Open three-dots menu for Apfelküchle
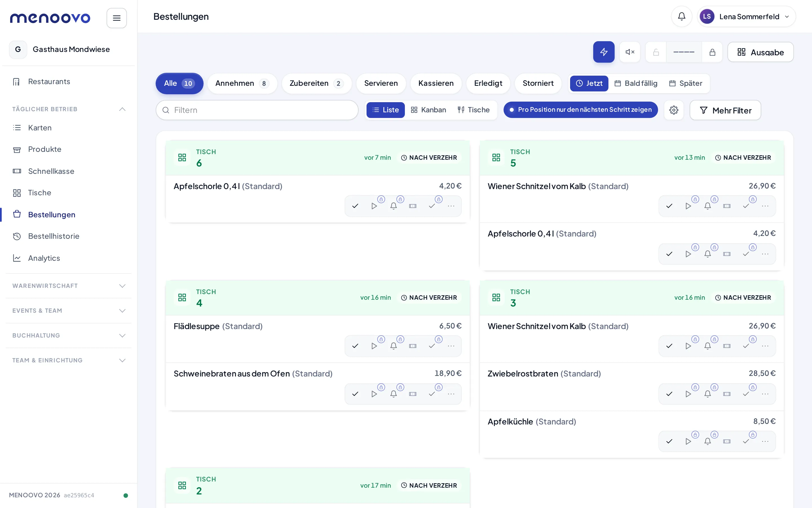 [x=765, y=441]
